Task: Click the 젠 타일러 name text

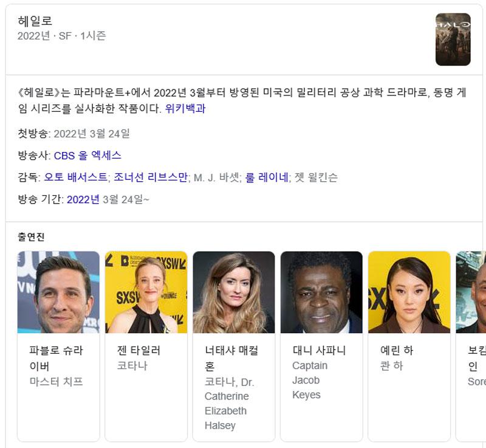Action: pos(139,351)
